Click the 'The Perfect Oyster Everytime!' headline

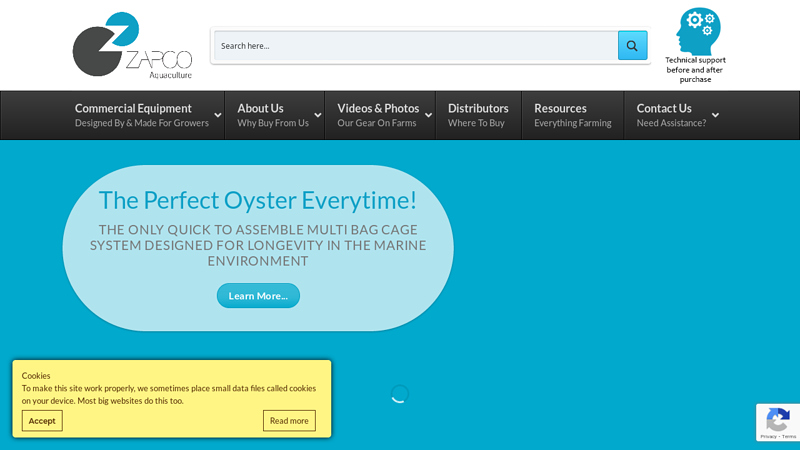tap(258, 200)
